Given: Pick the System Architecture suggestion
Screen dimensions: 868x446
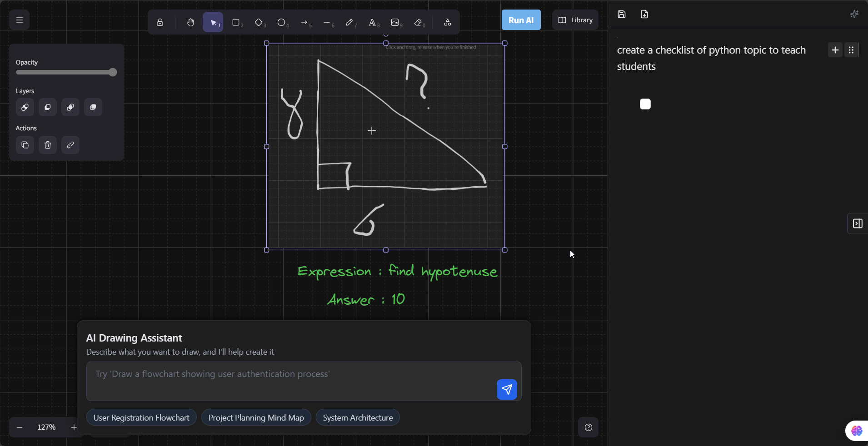Looking at the screenshot, I should [358, 417].
